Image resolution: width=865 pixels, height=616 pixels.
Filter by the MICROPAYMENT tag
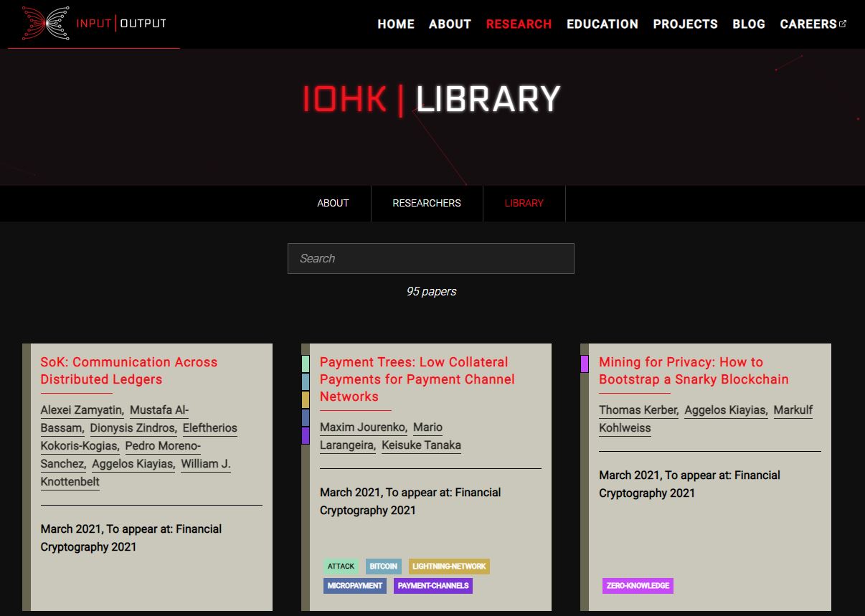[x=355, y=586]
